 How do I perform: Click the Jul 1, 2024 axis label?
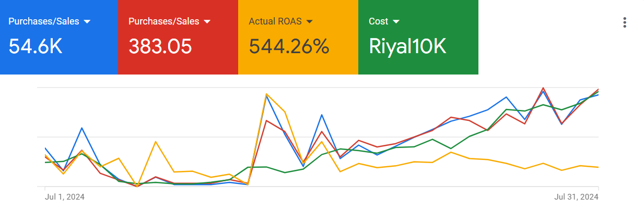[x=65, y=197]
